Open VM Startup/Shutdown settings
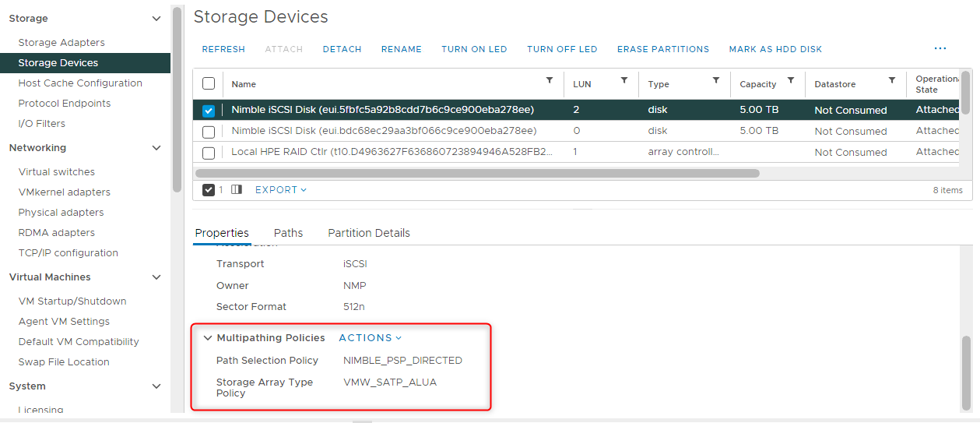Screen dimensions: 980x423 (x=72, y=301)
